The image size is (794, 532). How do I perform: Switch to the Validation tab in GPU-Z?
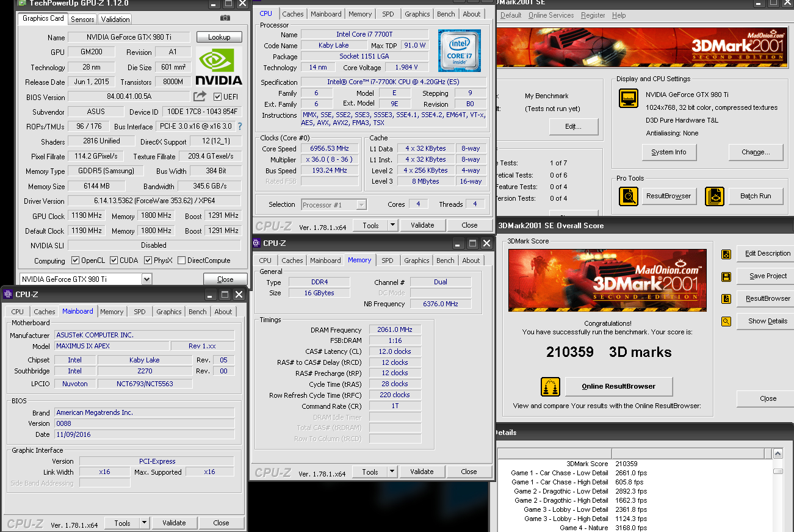pyautogui.click(x=115, y=19)
